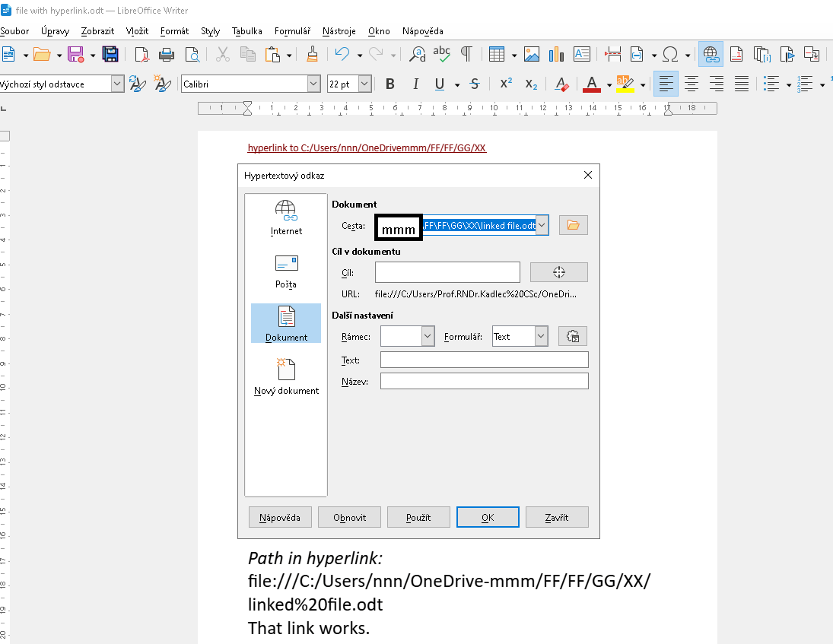The height and width of the screenshot is (644, 833).
Task: Open paragraph style dropdown
Action: click(117, 84)
